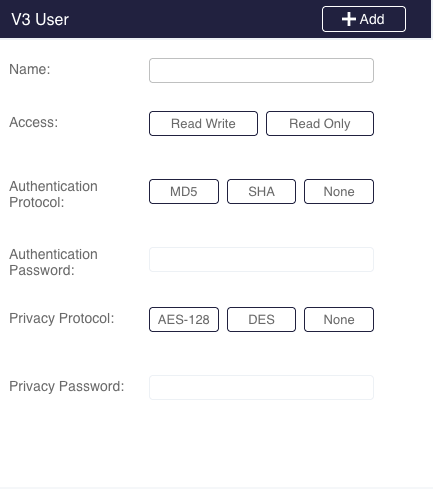Choose MD5 authentication protocol
The height and width of the screenshot is (489, 433).
(x=184, y=191)
